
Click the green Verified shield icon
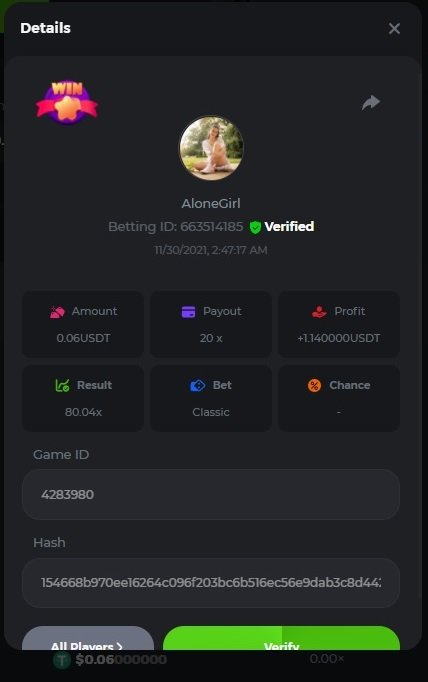tap(255, 227)
